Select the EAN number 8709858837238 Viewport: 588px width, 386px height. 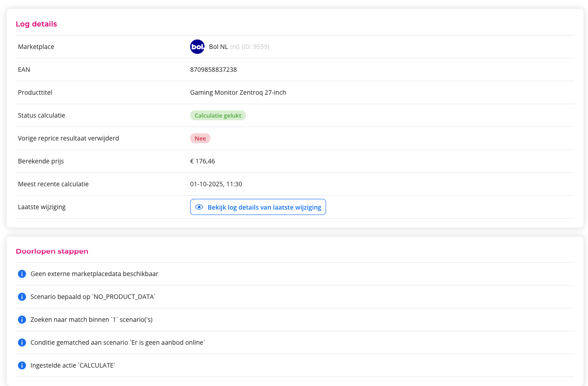213,70
